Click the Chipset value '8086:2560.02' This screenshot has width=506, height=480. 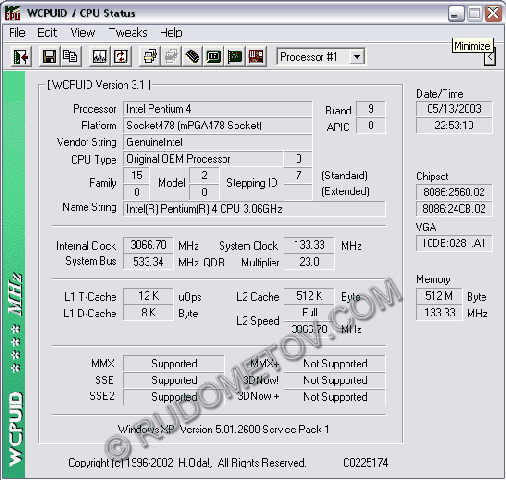pyautogui.click(x=454, y=192)
